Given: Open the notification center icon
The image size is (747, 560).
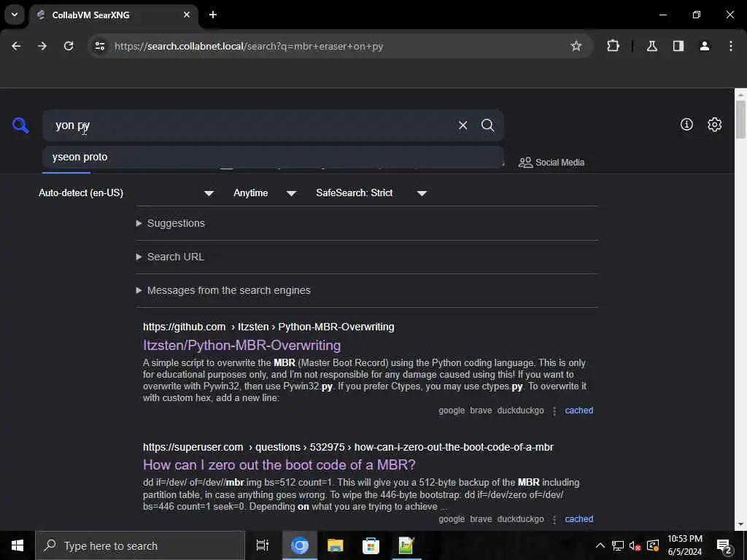Looking at the screenshot, I should [x=724, y=545].
